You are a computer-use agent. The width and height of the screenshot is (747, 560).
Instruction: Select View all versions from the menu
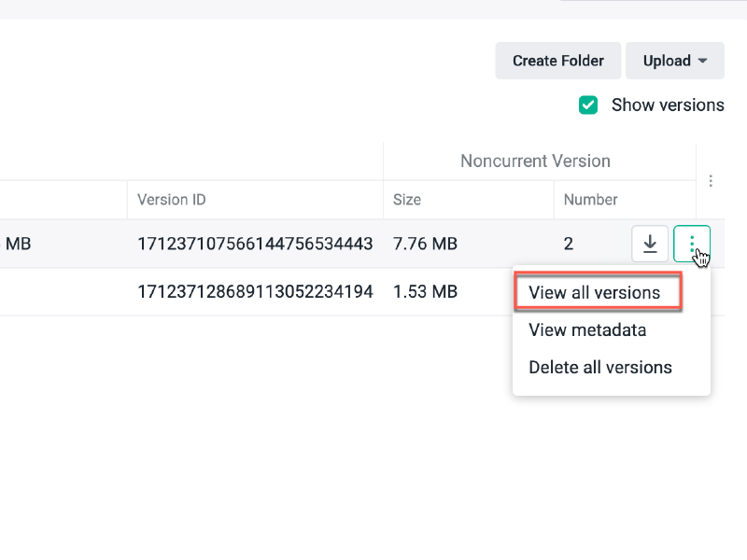594,292
